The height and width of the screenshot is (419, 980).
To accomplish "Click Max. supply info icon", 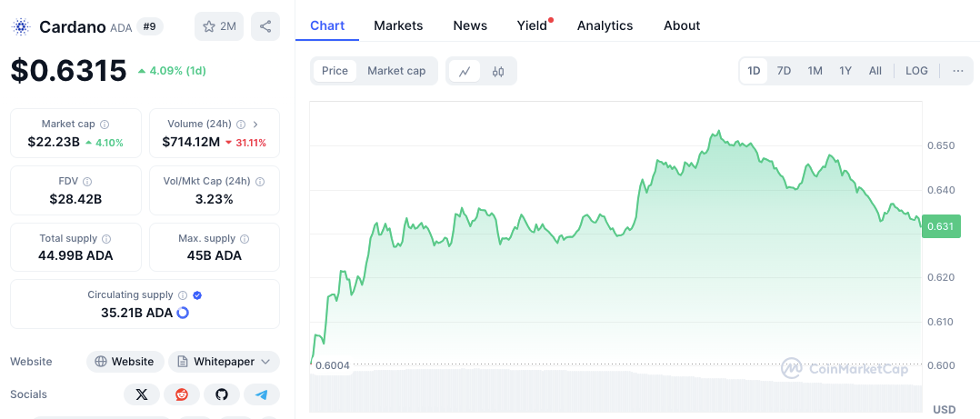I will click(245, 238).
